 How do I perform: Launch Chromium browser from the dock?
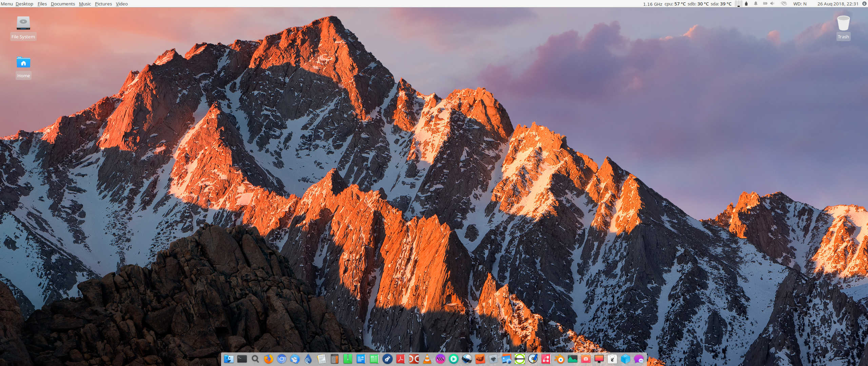tap(281, 359)
